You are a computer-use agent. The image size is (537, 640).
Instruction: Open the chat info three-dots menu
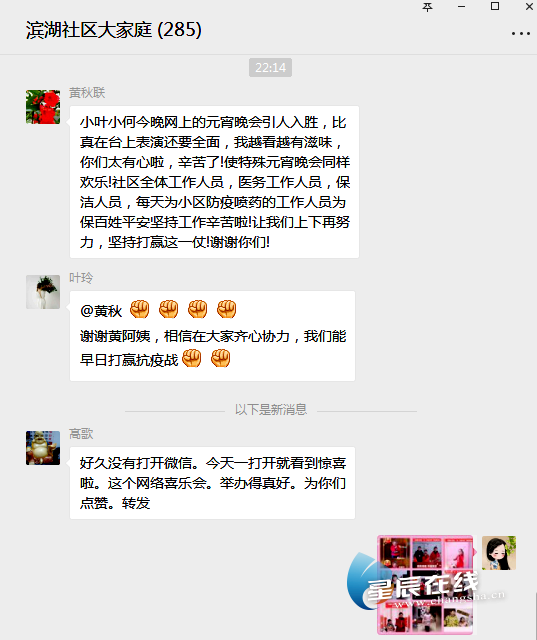pos(521,33)
